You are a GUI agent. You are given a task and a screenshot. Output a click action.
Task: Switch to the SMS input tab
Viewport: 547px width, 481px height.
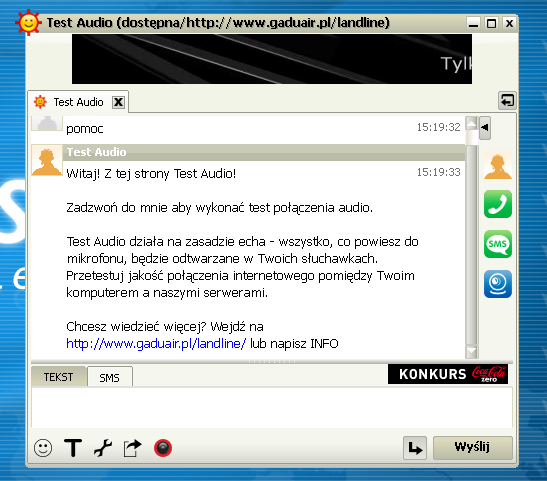110,377
